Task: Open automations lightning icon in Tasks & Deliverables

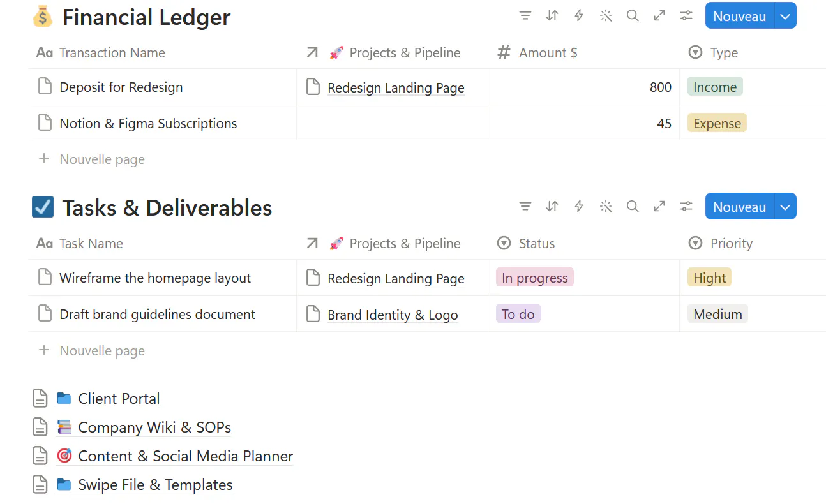Action: [x=579, y=206]
